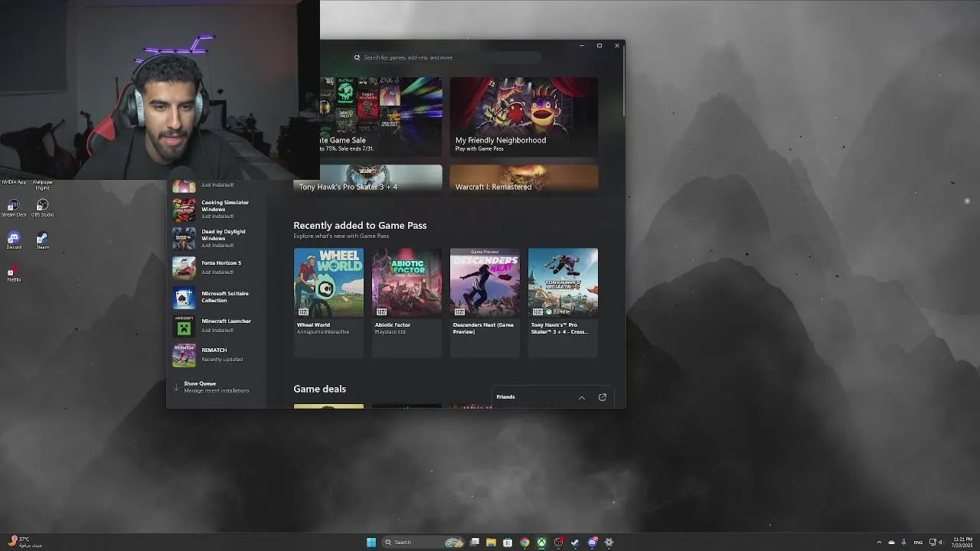
Task: Open the Discord desktop shortcut
Action: point(14,240)
